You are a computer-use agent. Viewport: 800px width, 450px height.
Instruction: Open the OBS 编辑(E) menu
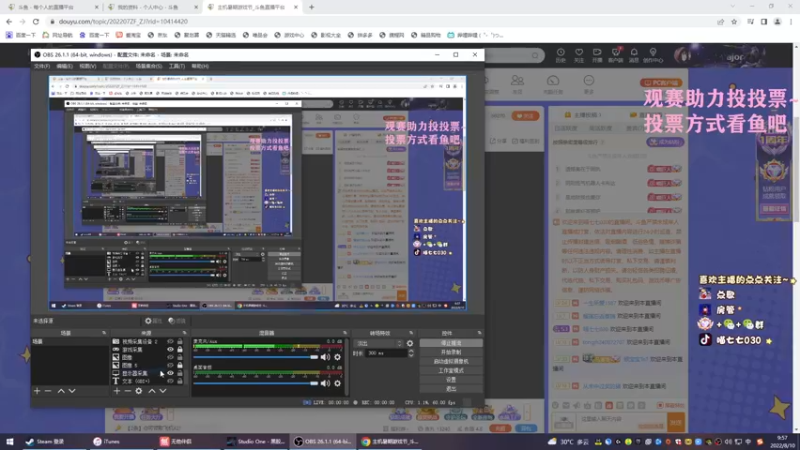(64, 66)
